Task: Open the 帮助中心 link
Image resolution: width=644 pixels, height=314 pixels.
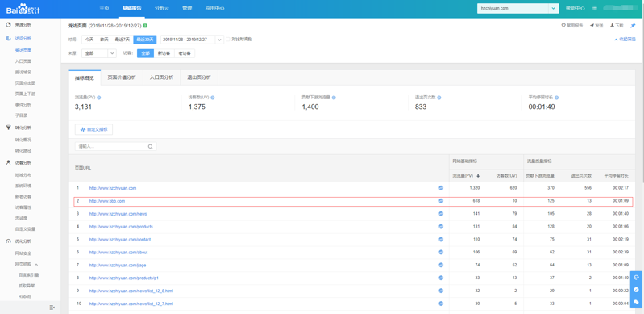Action: (575, 8)
